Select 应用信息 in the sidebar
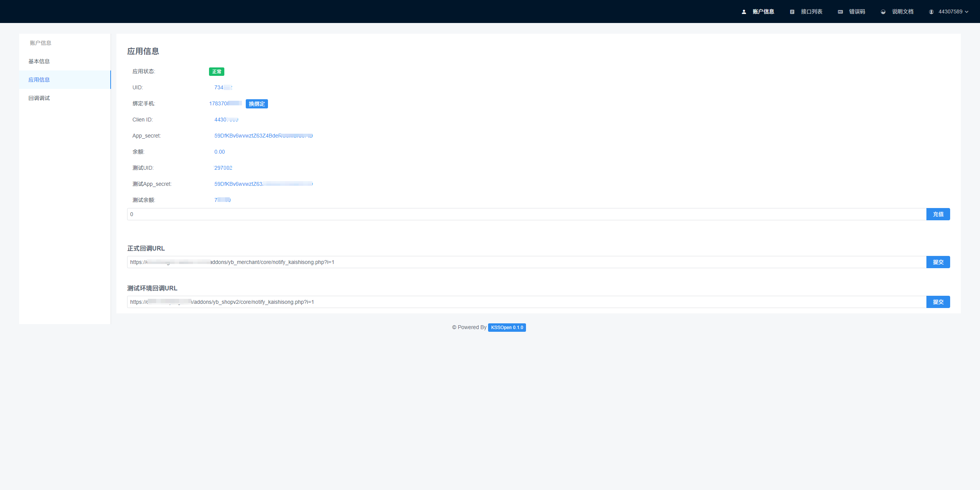 pos(39,80)
